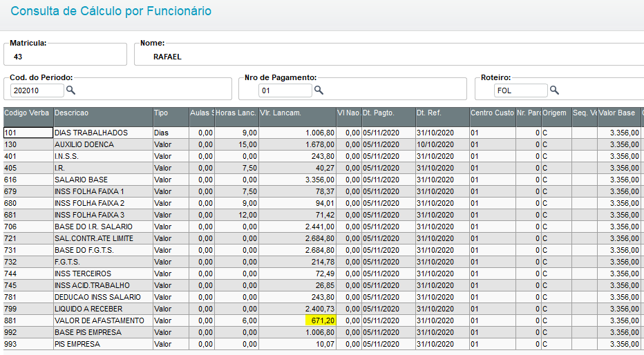Screen dimensions: 644x355
Task: Select BASE PIS EMPRESA row
Action: pyautogui.click(x=321, y=332)
